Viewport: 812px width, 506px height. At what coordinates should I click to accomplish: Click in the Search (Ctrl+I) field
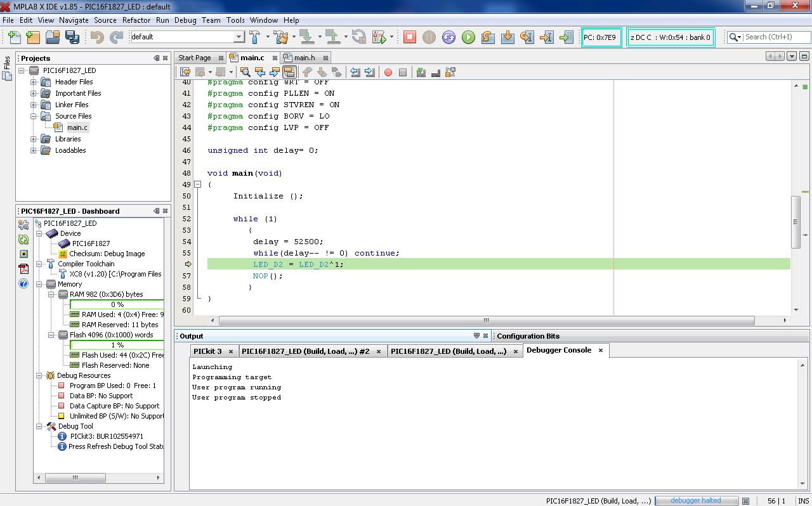click(x=771, y=37)
